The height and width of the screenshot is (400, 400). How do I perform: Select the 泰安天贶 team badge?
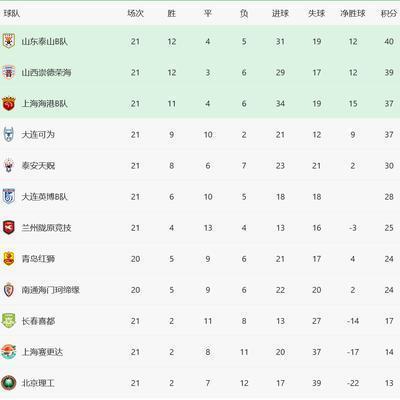pos(9,165)
